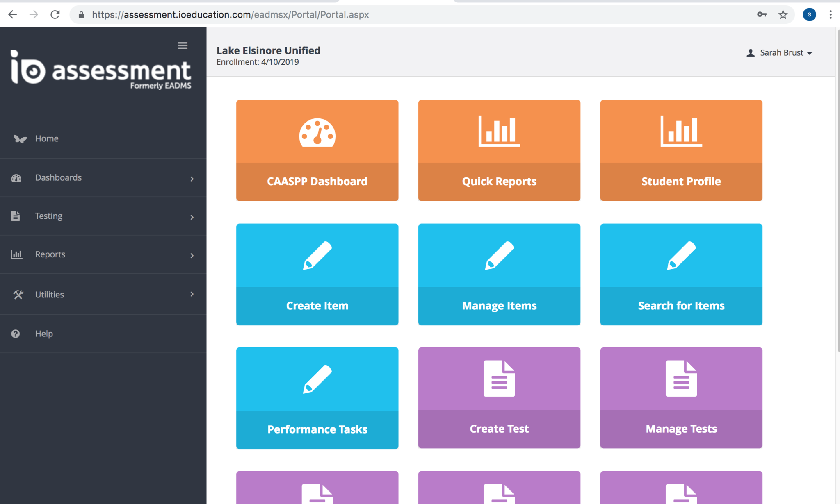Click the browser address bar URL
Screen dimensions: 840x504
[x=230, y=15]
